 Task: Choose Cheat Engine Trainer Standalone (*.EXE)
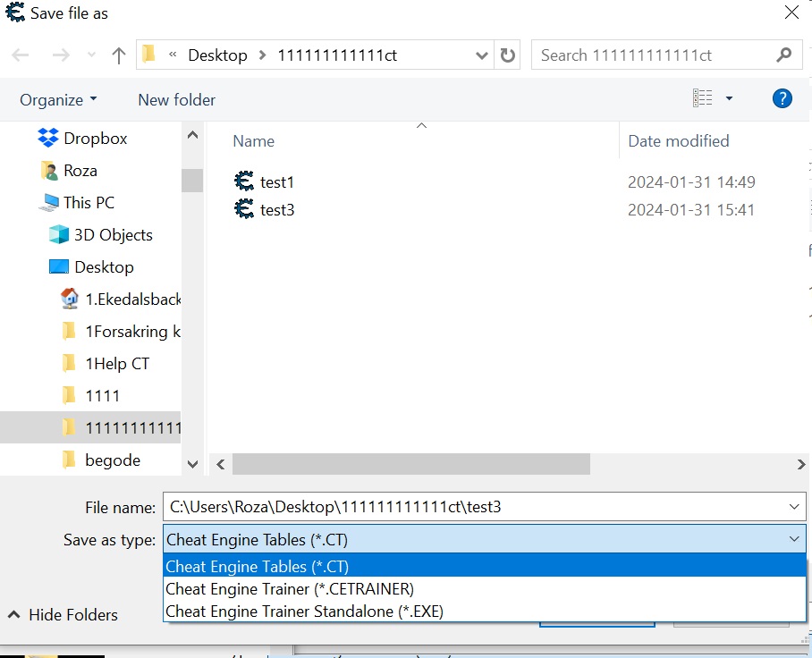[304, 612]
